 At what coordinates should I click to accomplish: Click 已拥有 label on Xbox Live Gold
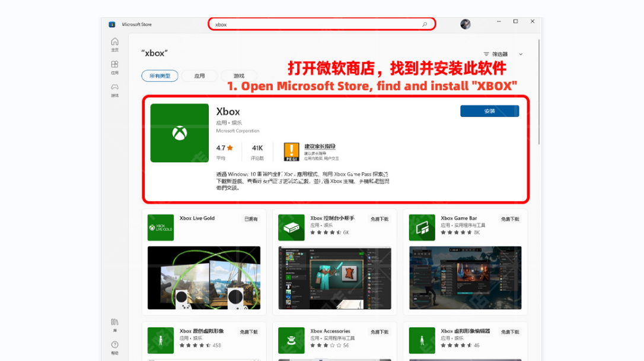tap(251, 219)
